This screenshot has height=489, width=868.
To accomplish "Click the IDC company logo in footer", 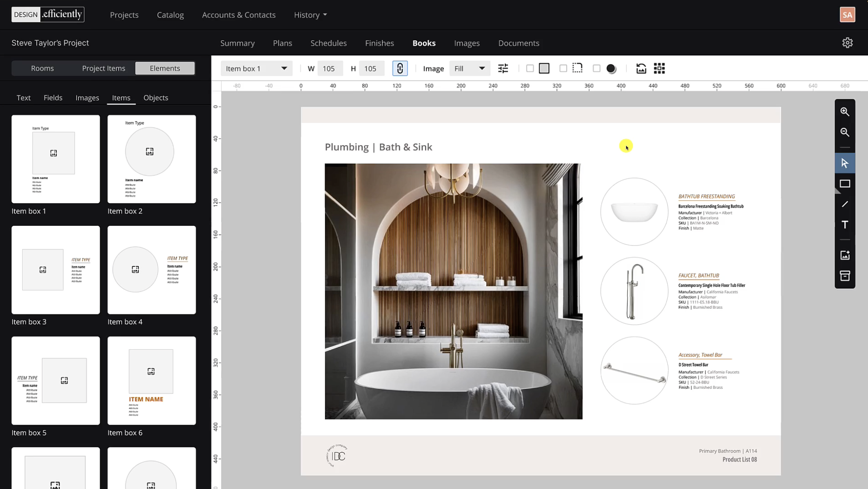I will pos(337,455).
